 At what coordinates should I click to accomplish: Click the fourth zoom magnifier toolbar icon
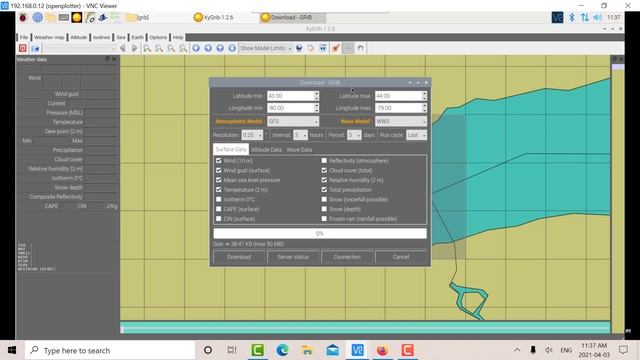coord(183,48)
